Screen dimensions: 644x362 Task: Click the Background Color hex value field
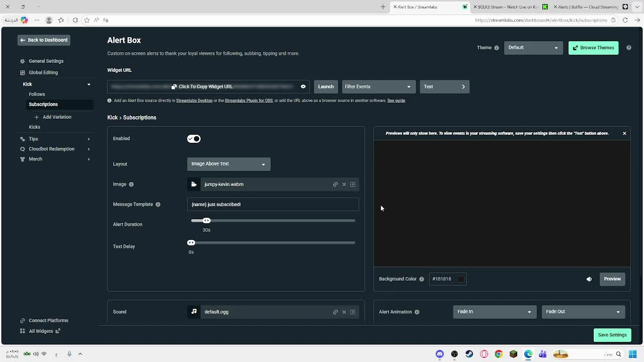(x=448, y=279)
